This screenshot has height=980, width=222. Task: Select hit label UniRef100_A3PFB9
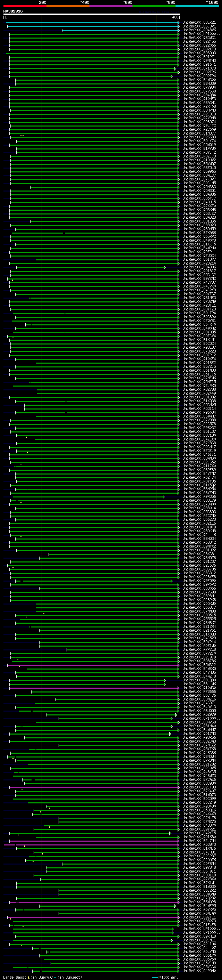[199, 470]
